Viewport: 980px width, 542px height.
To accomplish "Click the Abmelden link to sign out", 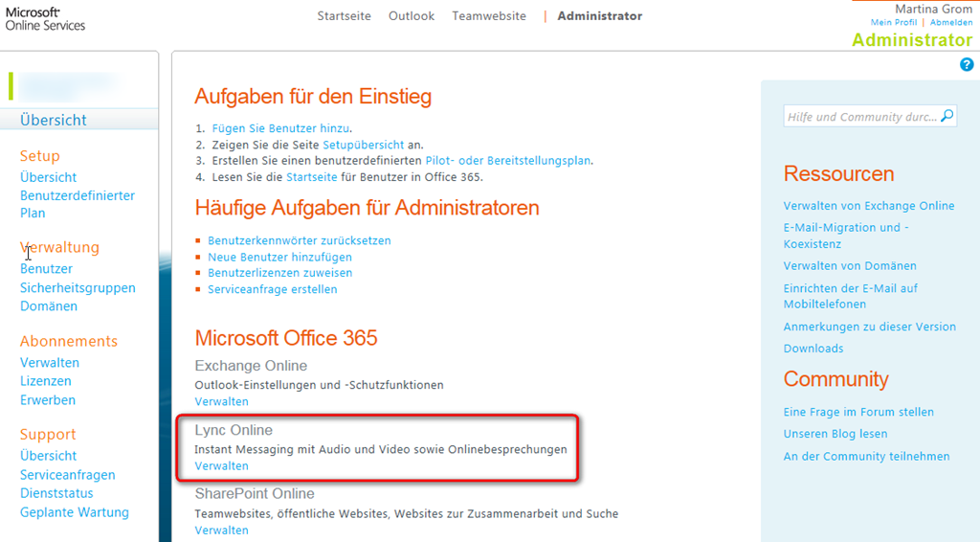I will (x=950, y=22).
